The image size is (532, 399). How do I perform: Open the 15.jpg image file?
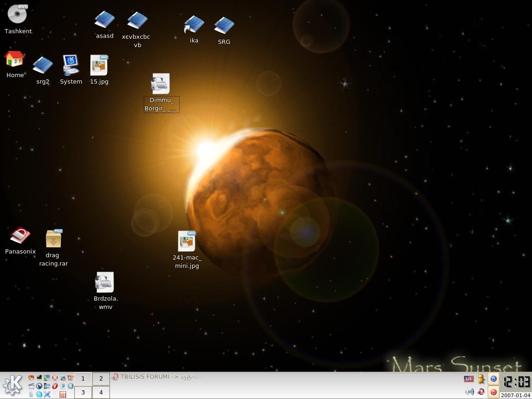(x=99, y=66)
